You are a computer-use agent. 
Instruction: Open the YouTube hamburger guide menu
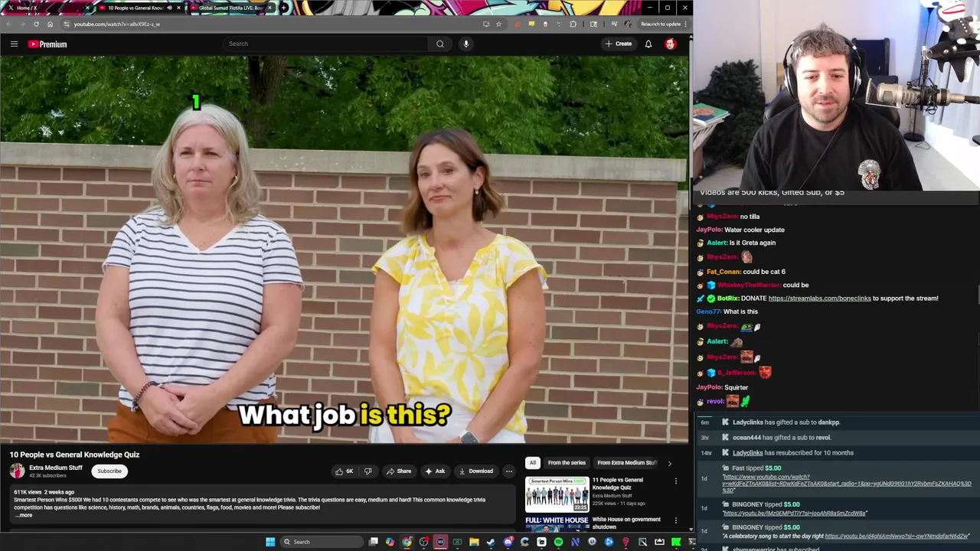[14, 44]
